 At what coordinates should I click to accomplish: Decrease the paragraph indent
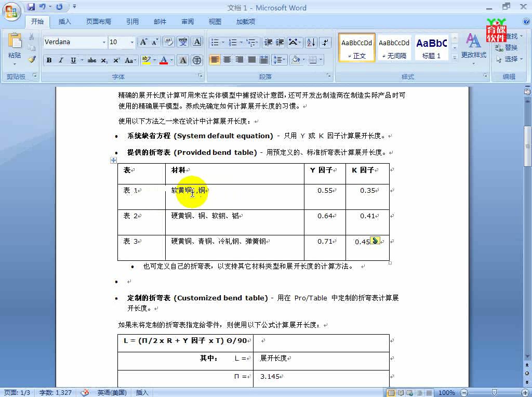pos(268,42)
